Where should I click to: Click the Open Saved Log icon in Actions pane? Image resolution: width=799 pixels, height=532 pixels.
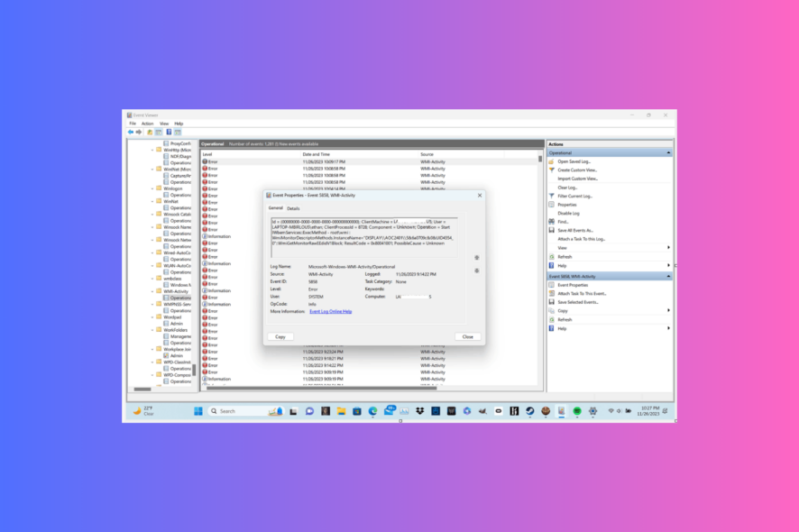[550, 162]
